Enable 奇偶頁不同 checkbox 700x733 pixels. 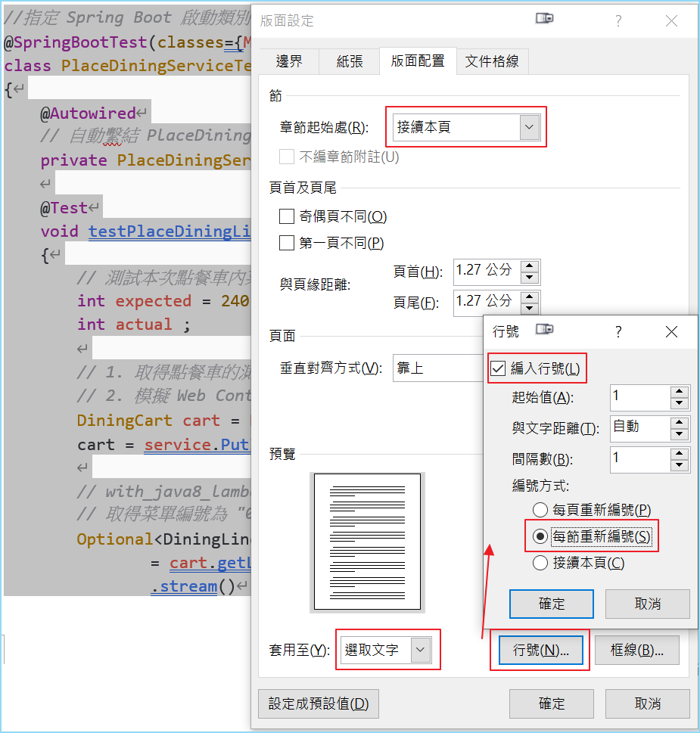287,216
